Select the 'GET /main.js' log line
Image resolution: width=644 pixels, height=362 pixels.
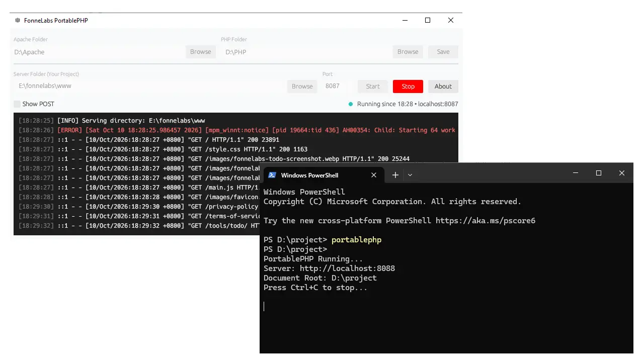[x=138, y=188]
